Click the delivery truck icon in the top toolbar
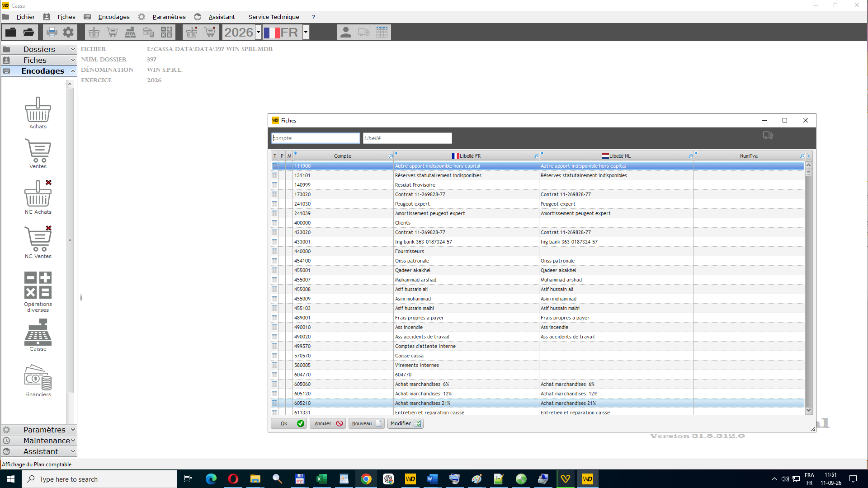The image size is (868, 488). click(364, 32)
